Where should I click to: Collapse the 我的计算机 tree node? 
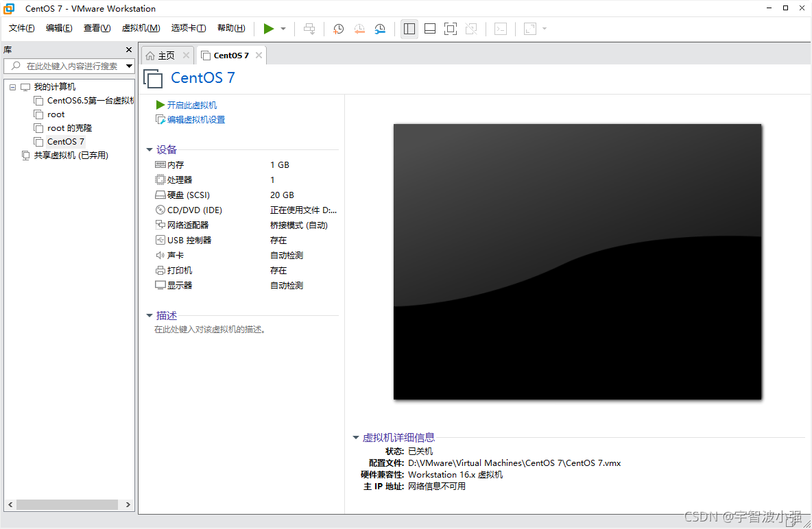tap(12, 87)
